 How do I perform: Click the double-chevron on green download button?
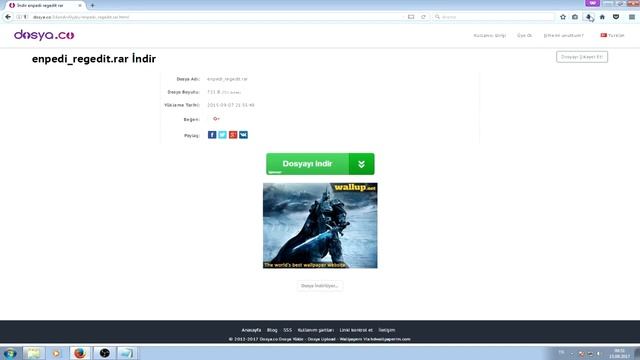(x=361, y=164)
